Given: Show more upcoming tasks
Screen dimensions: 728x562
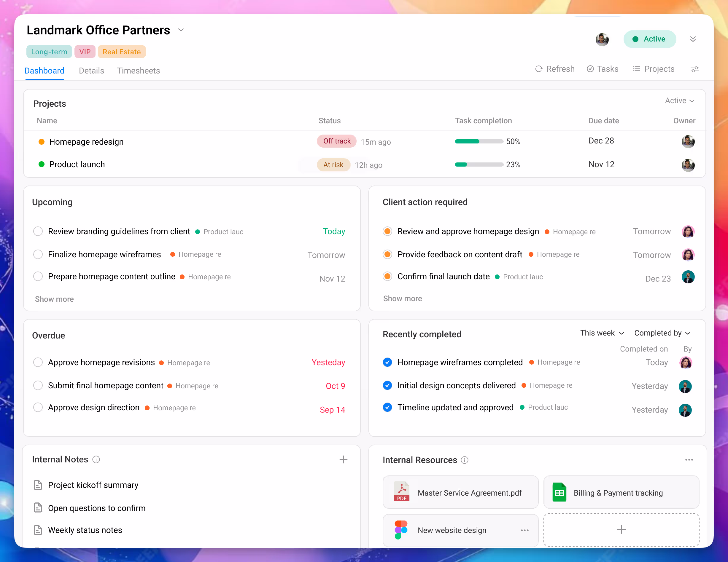Looking at the screenshot, I should [x=54, y=299].
